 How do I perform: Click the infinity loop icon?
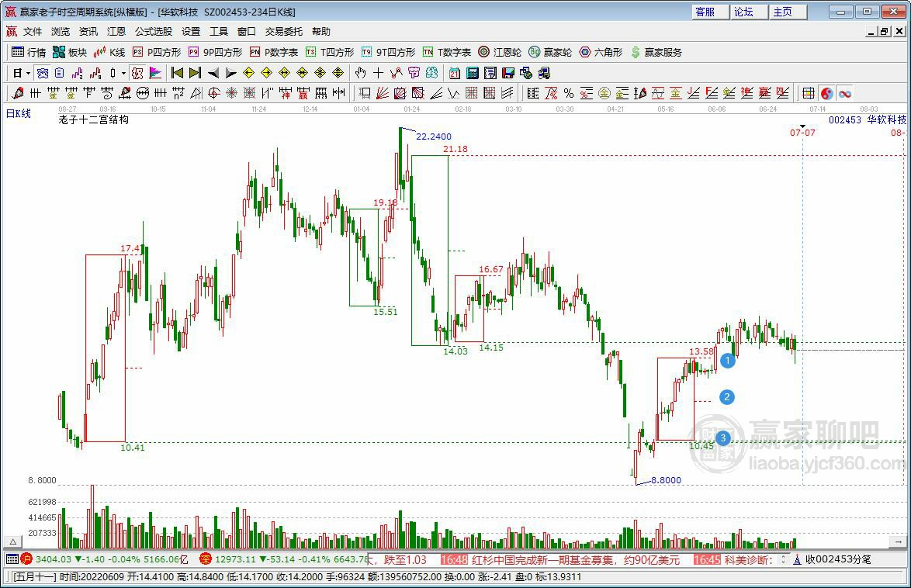coord(845,93)
